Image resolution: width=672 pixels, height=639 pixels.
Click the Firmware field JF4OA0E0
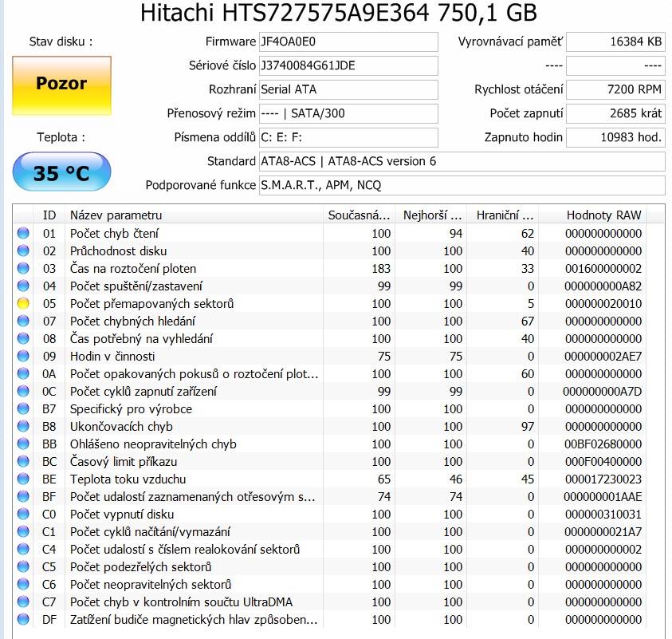(x=348, y=41)
